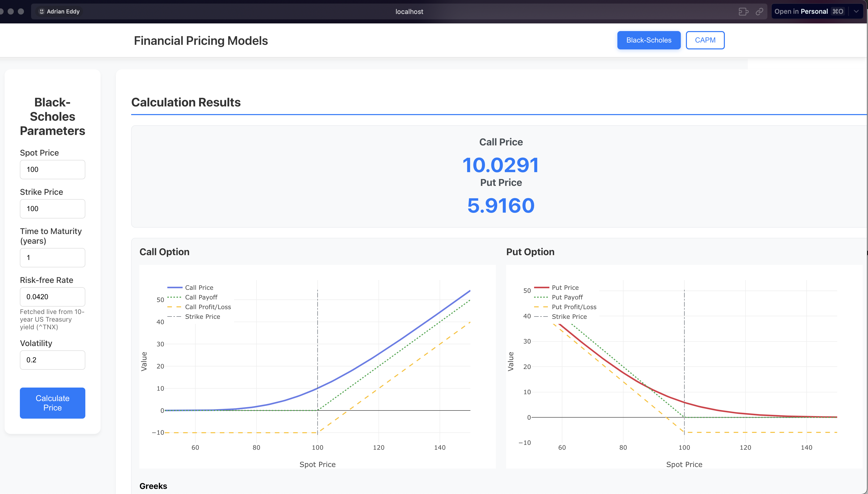Click the Calculate Price button
This screenshot has width=868, height=494.
click(52, 403)
